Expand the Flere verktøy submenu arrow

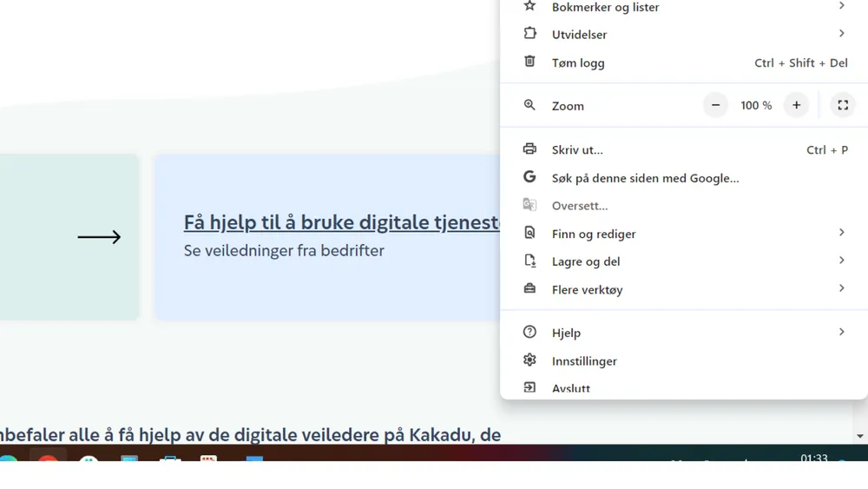[841, 288]
